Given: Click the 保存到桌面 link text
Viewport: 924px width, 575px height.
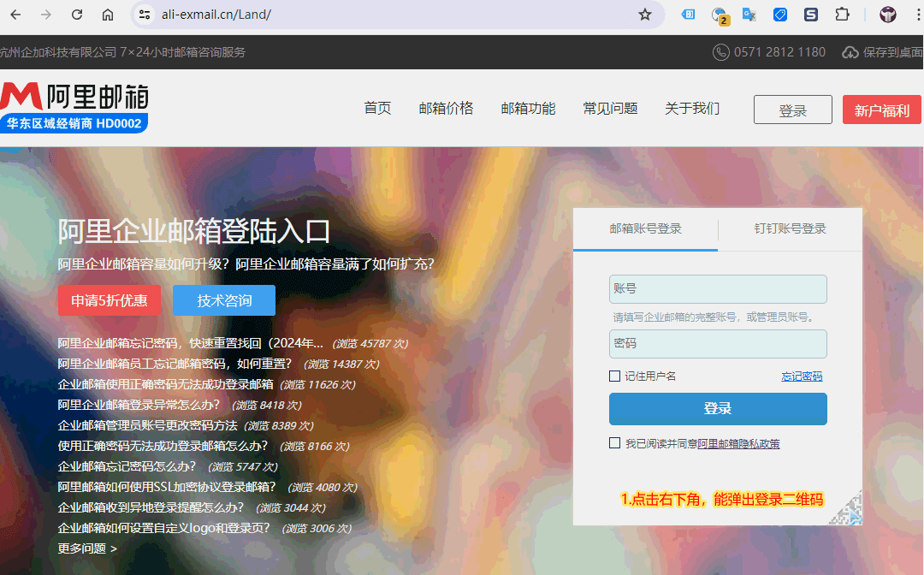Looking at the screenshot, I should pyautogui.click(x=892, y=52).
